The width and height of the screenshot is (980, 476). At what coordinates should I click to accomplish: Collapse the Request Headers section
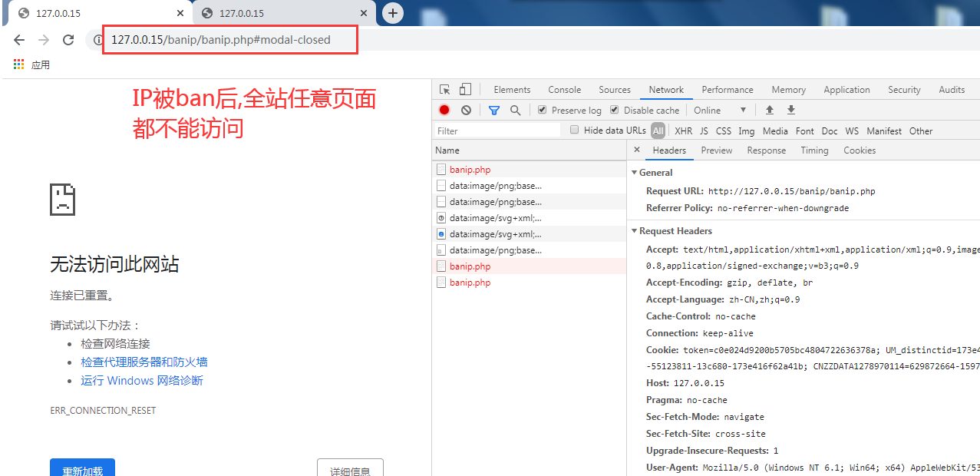(635, 230)
